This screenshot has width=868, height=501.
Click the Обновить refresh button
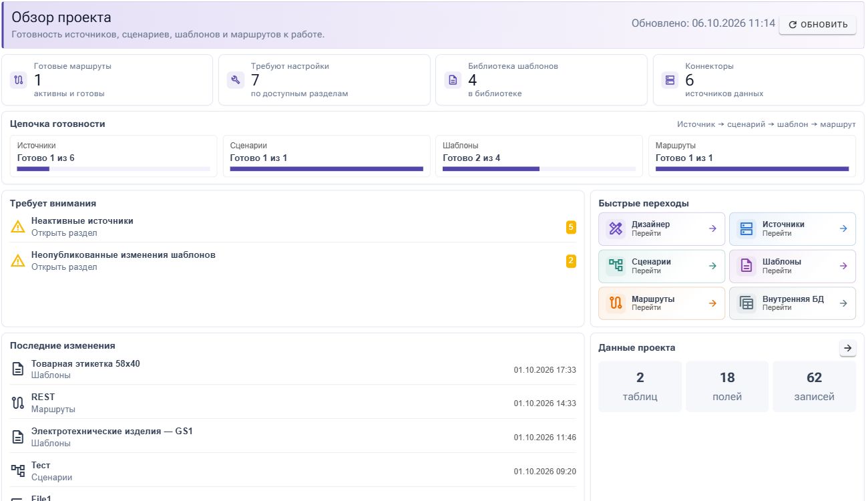817,25
